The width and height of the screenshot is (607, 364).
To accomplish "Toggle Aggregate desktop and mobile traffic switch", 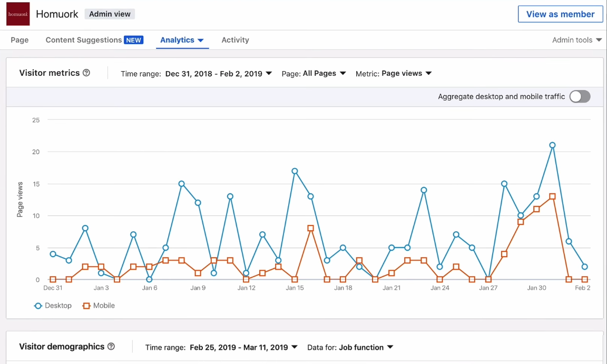I will click(x=580, y=96).
